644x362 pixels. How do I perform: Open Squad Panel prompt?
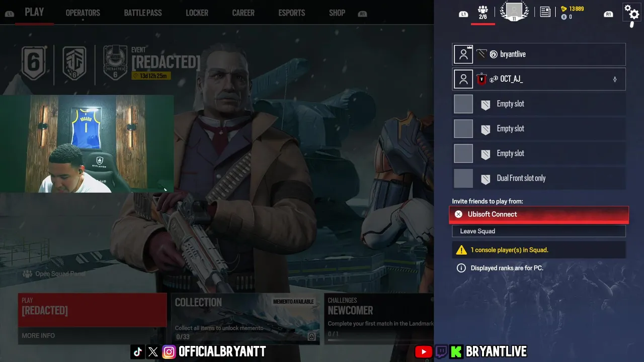pos(54,274)
